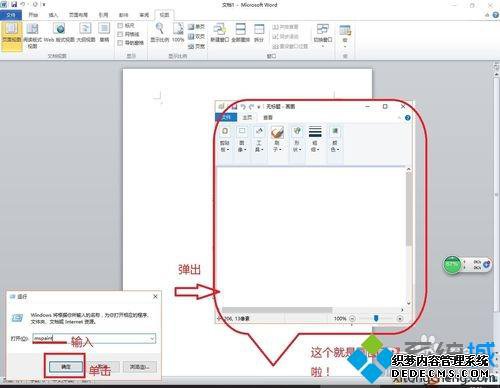Expand Paint Clipboard (剪贴板) dropdown
Image resolution: width=500 pixels, height=388 pixels.
click(x=225, y=139)
